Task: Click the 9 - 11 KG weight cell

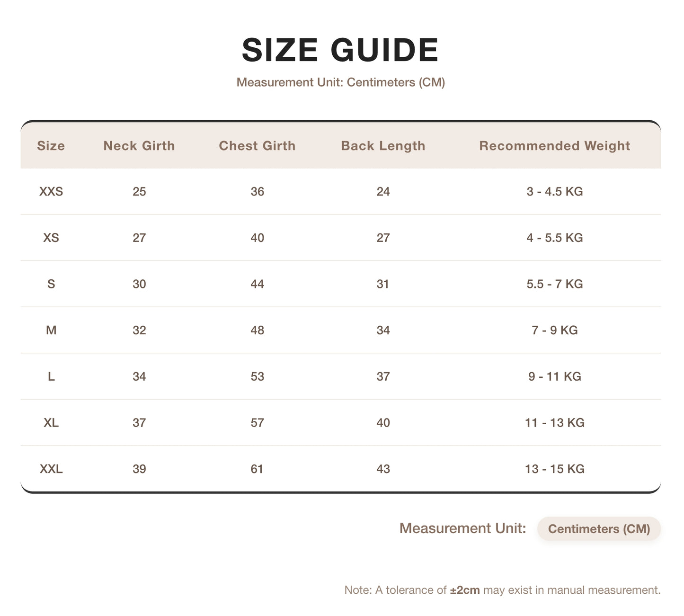Action: click(554, 376)
